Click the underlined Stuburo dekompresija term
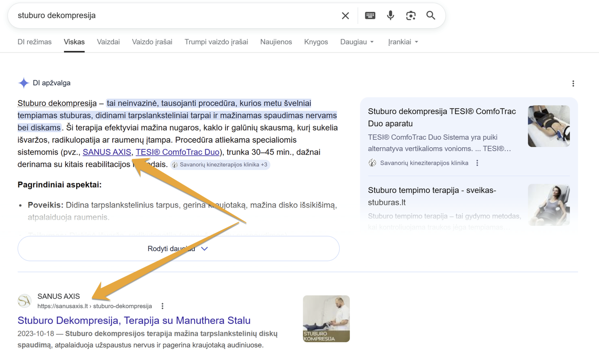This screenshot has height=364, width=599. [57, 103]
